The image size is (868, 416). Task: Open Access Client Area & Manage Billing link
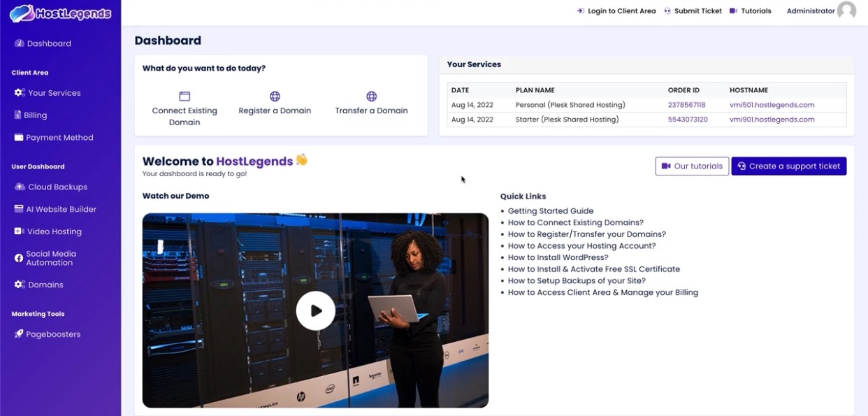603,292
